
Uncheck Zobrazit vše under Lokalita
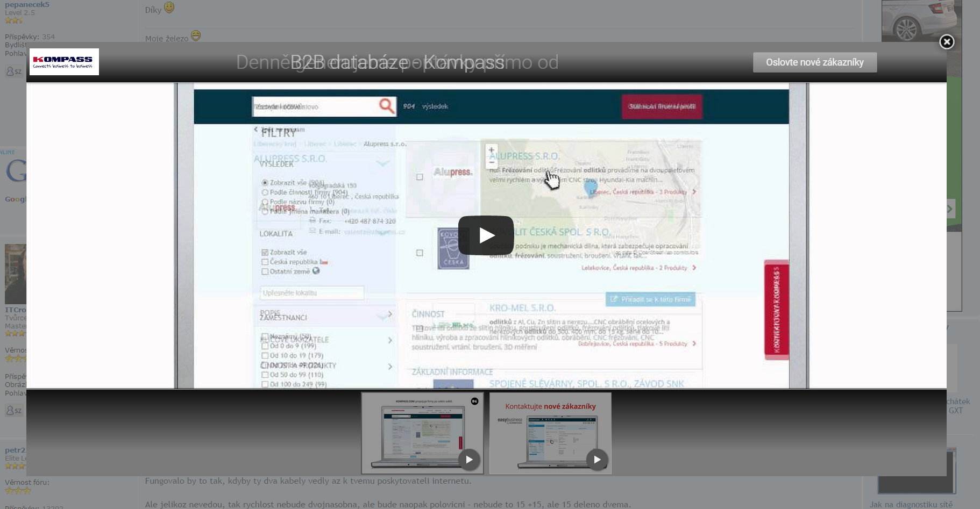265,252
